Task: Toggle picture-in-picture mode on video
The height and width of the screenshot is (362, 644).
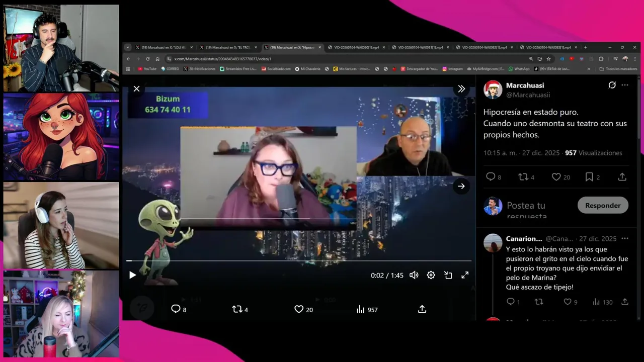Action: [x=448, y=275]
